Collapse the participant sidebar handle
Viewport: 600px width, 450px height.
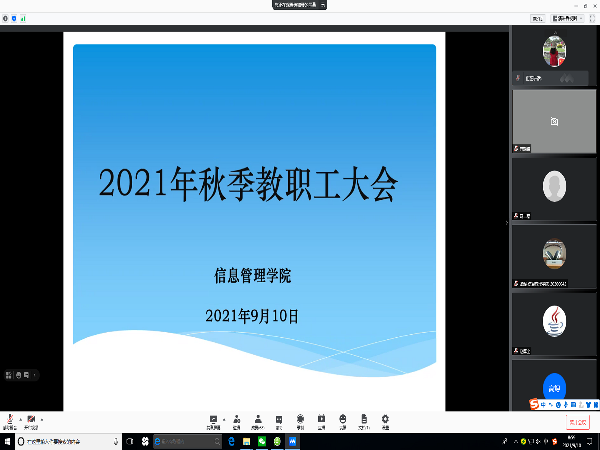(x=507, y=222)
